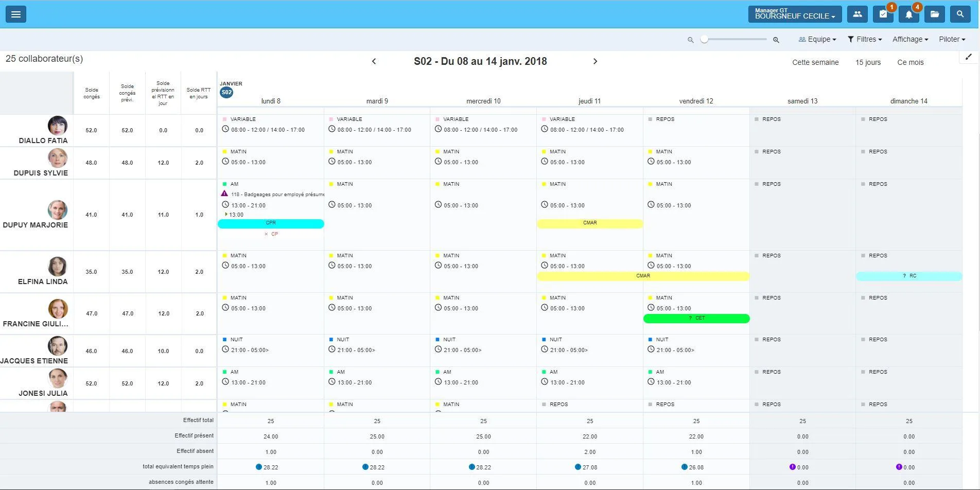Viewport: 980px width, 490px height.
Task: Open the team members icon in header
Action: point(857,14)
